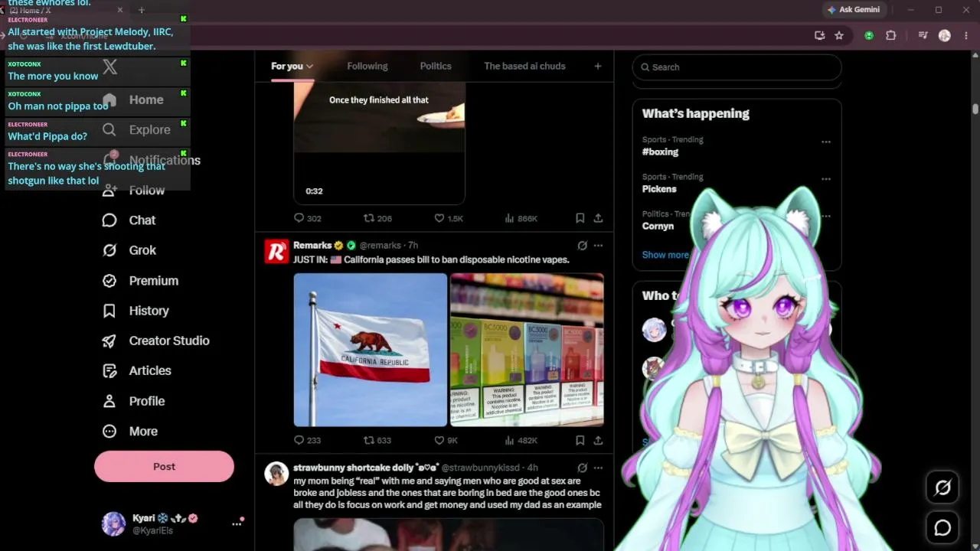The image size is (980, 551).
Task: Go to Home in the X sidebar
Action: coord(134,99)
